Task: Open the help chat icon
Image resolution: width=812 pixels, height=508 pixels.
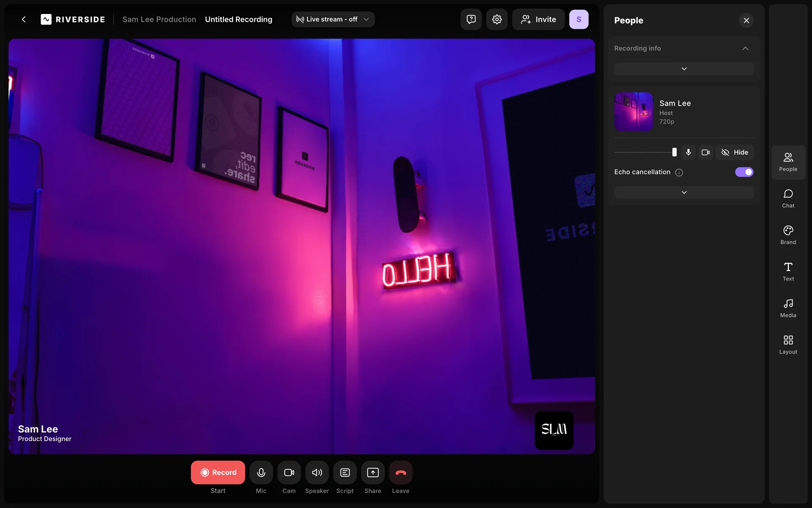Action: click(471, 19)
